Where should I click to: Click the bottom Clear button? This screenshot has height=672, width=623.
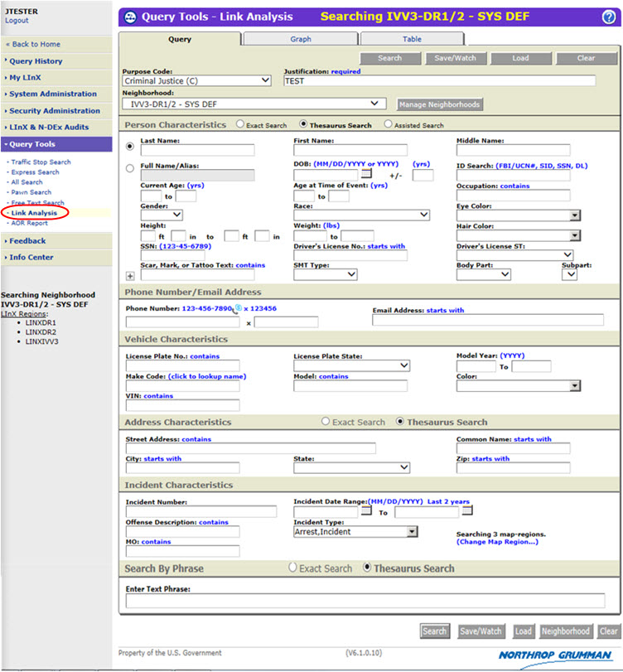(609, 631)
